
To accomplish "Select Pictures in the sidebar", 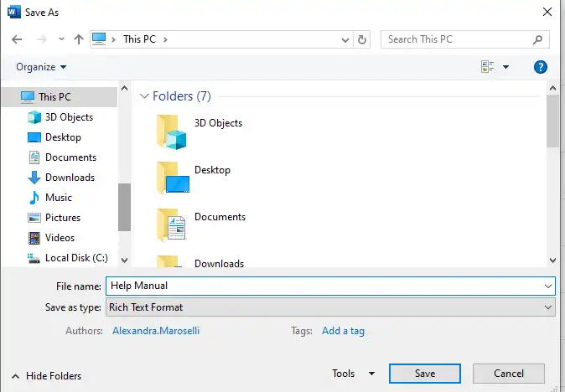I will [x=54, y=218].
